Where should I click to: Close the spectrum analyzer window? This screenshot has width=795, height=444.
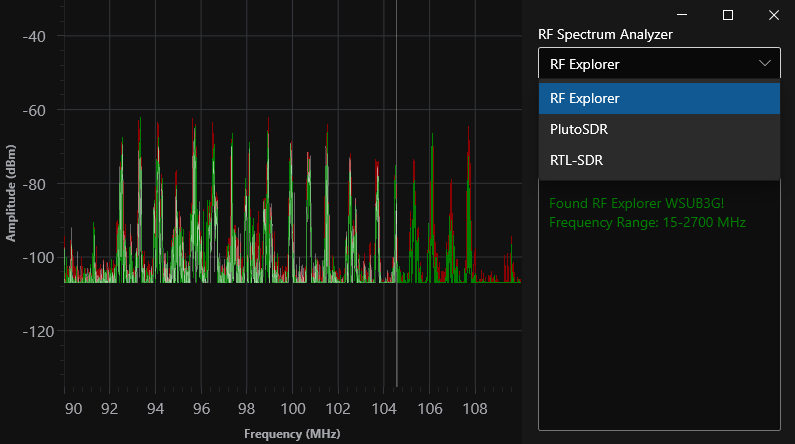773,15
